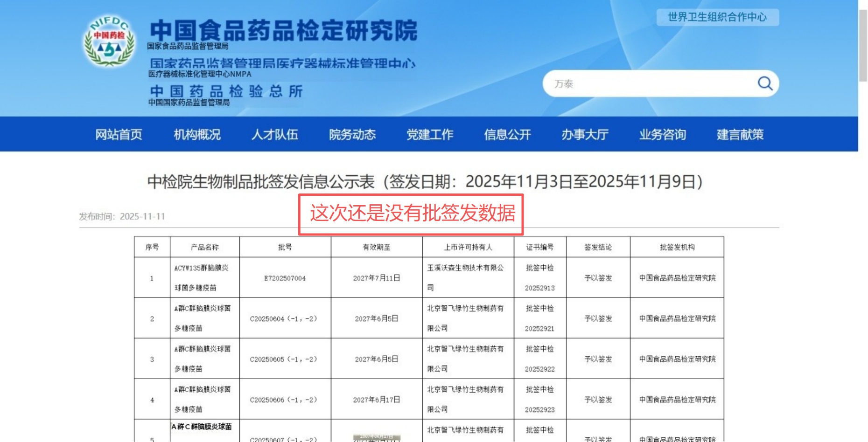Screen dimensions: 868x442
Task: Open the 党建工作 menu
Action: coord(430,134)
